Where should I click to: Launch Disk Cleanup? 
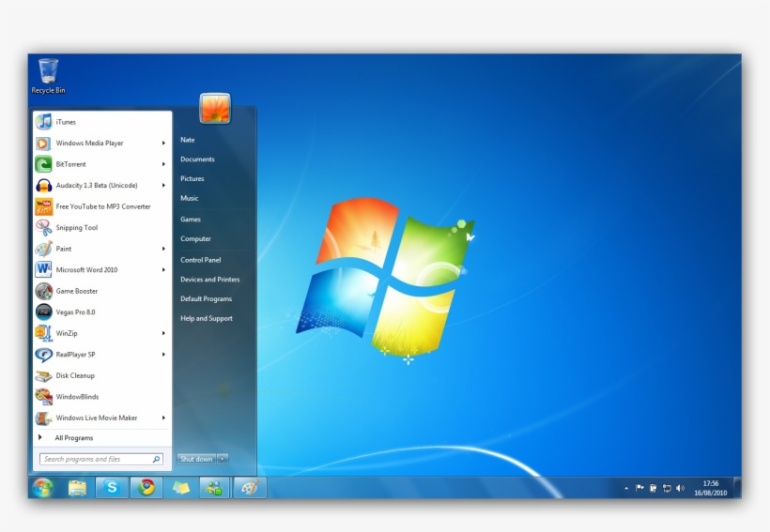click(x=75, y=375)
